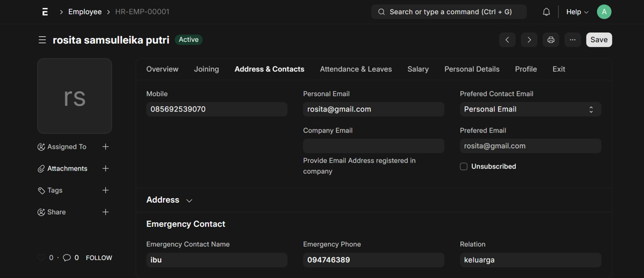Image resolution: width=644 pixels, height=278 pixels.
Task: Navigate to Employee breadcrumb
Action: pos(85,12)
